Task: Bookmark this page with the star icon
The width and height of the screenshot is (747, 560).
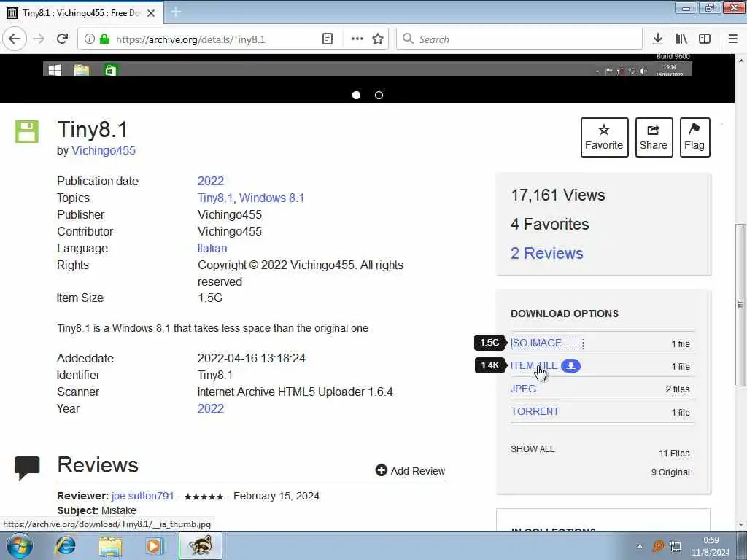Action: [x=378, y=39]
